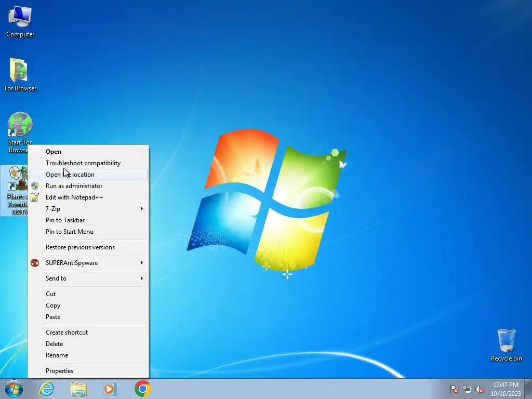Viewport: 532px width, 399px height.
Task: Select the Start Tor Browser shortcut
Action: tap(20, 129)
